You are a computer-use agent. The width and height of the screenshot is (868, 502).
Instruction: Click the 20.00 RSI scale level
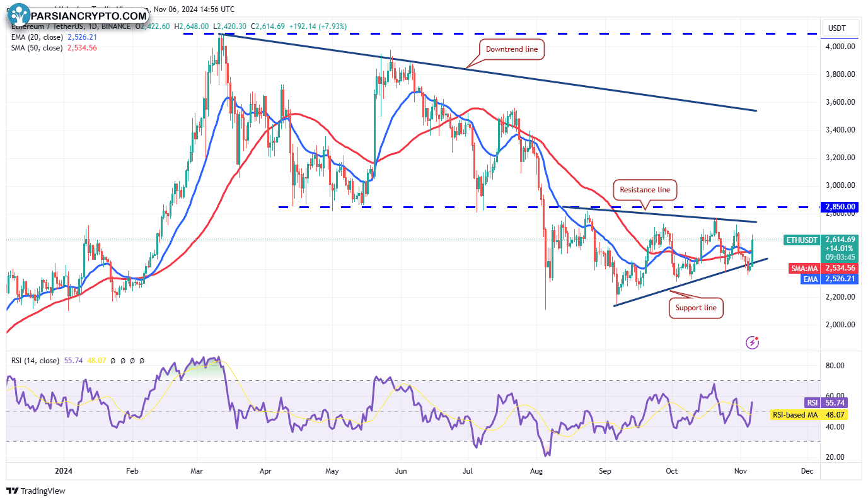[x=836, y=457]
